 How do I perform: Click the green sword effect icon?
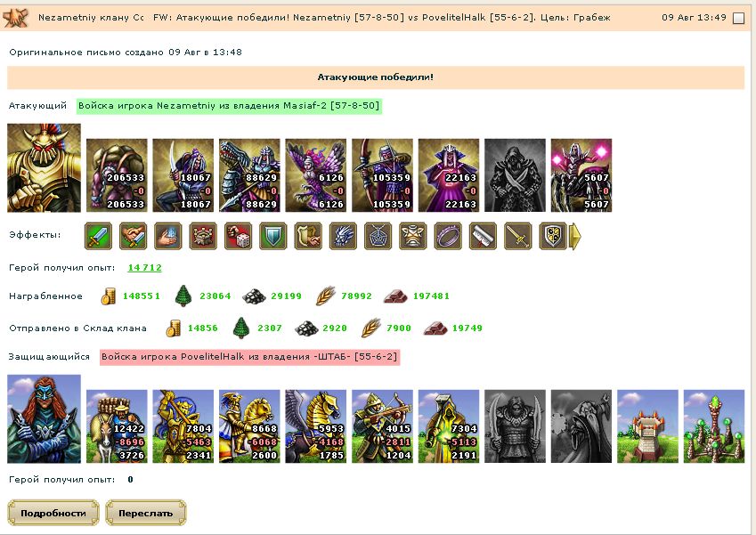point(98,236)
